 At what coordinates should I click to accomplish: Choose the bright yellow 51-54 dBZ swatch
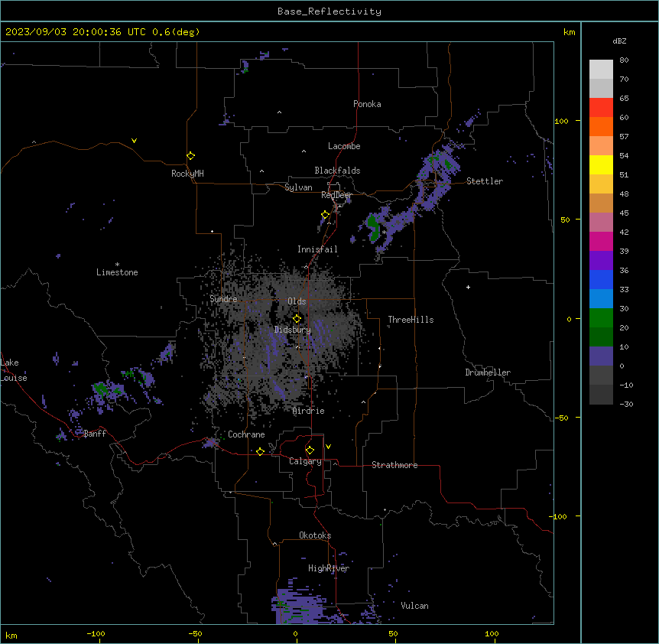click(x=601, y=164)
